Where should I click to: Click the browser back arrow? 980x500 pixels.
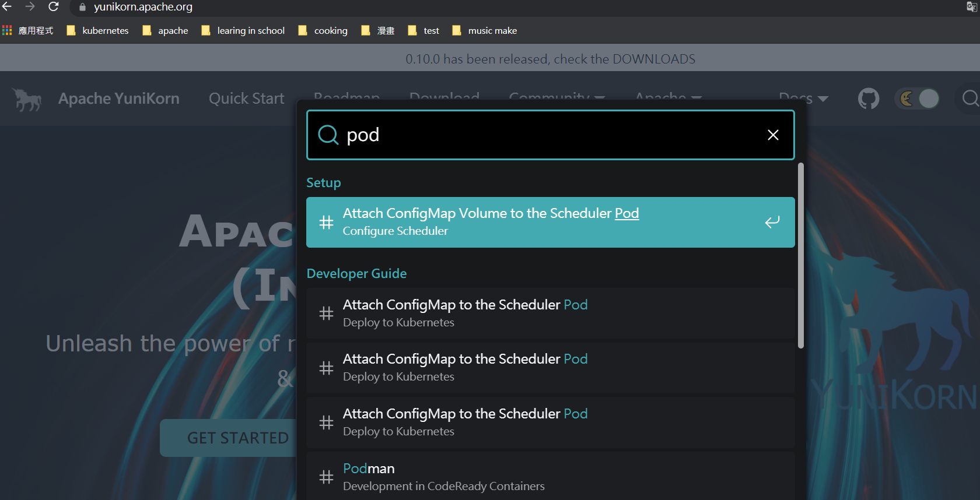click(x=7, y=6)
